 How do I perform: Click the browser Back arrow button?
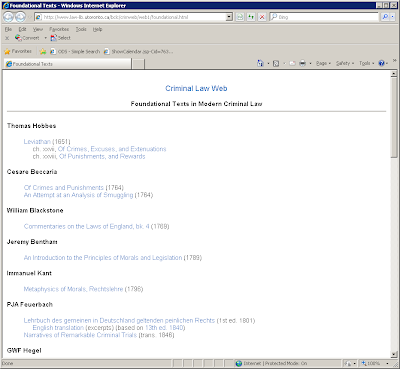coord(9,17)
